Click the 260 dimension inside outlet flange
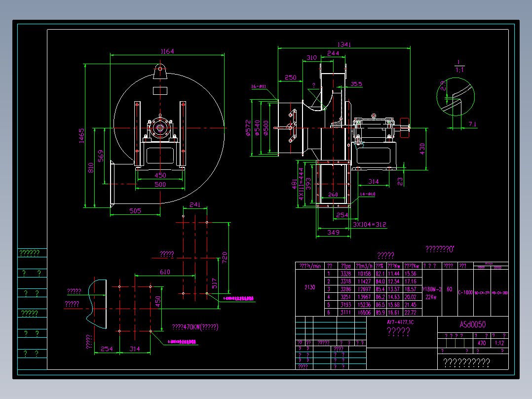This screenshot has height=399, width=532. (333, 195)
